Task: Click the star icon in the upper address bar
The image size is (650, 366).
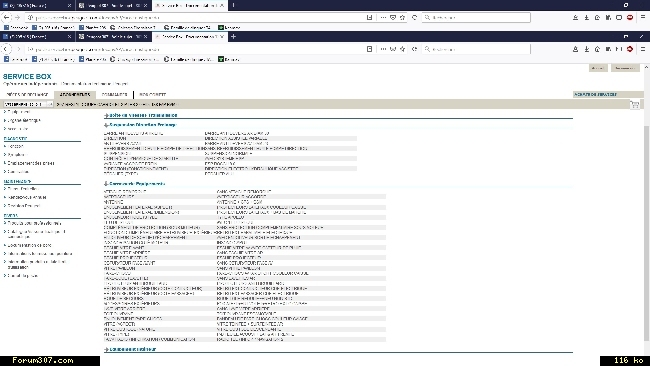Action: tap(402, 17)
